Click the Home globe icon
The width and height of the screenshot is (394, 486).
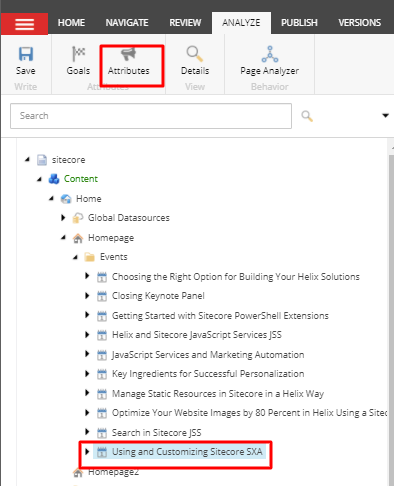tap(66, 199)
